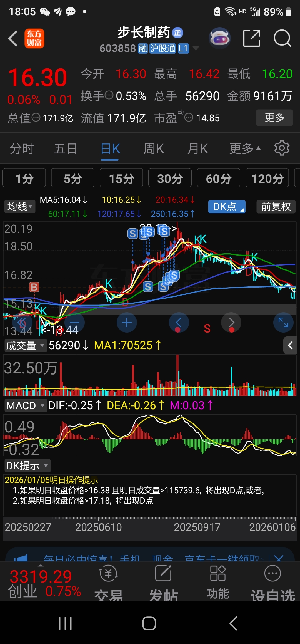This screenshot has width=300, height=644.
Task: Expand 更多 period options tab
Action: tap(245, 148)
